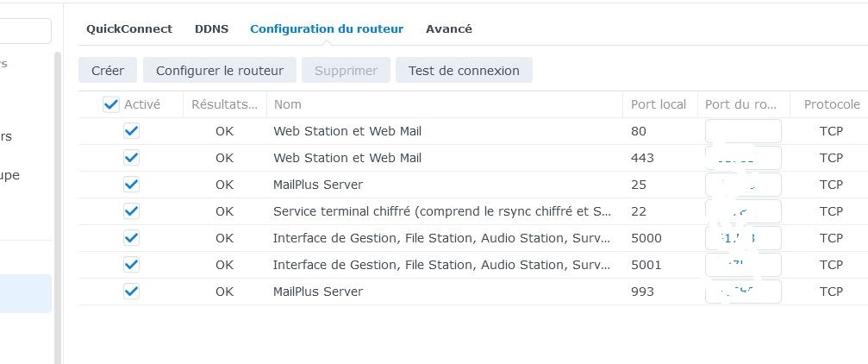Edit router port field for port 5001 row
Viewport: 868px width, 364px height.
743,265
